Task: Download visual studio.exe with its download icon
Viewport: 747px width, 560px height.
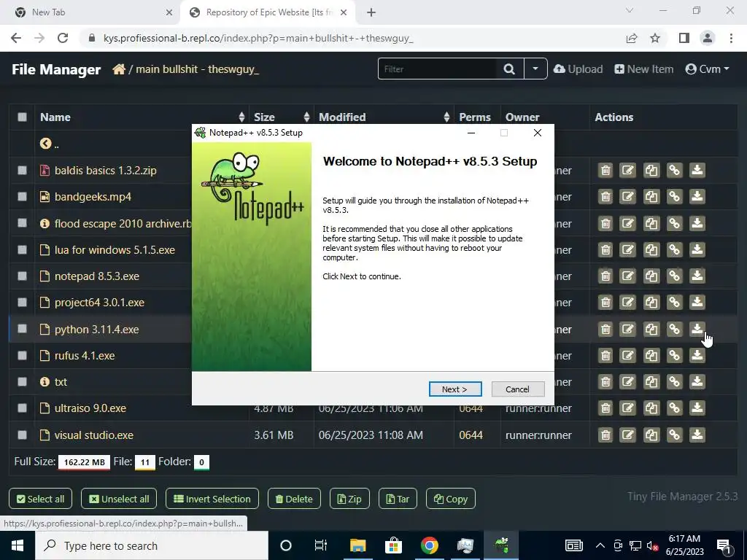Action: 697,435
